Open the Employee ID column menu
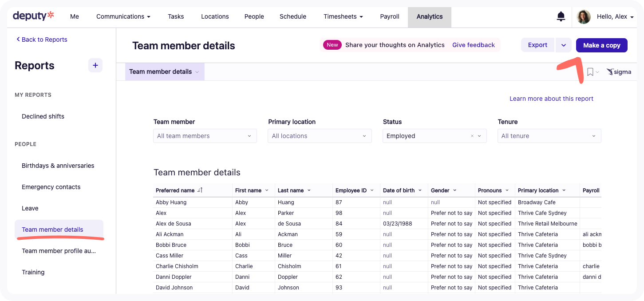The image size is (644, 301). (371, 190)
